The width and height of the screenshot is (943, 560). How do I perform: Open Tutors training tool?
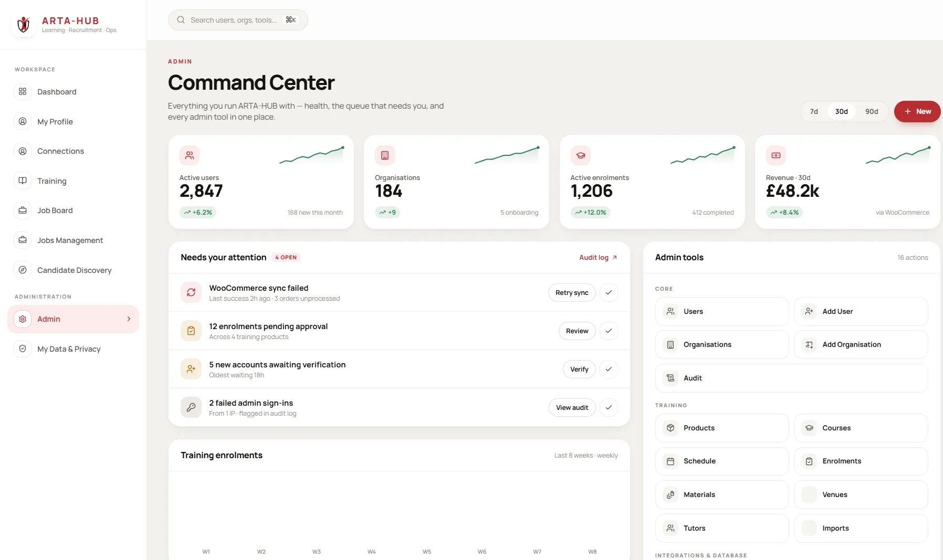722,528
